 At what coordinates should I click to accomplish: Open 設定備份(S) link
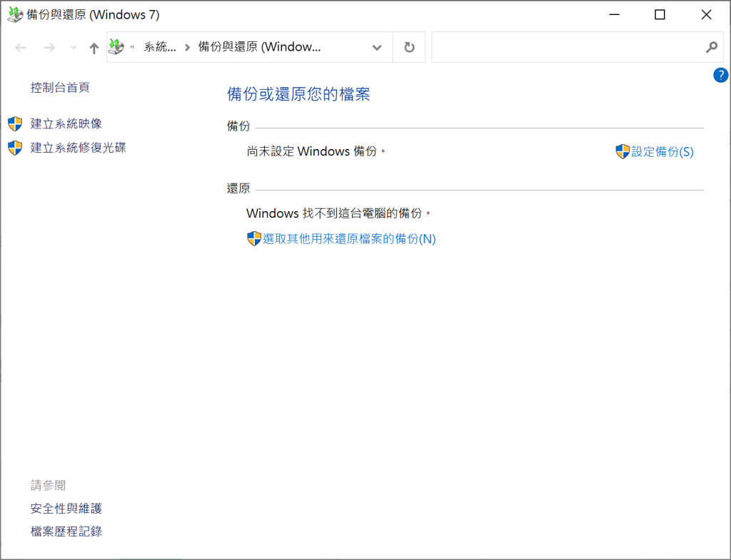[662, 152]
